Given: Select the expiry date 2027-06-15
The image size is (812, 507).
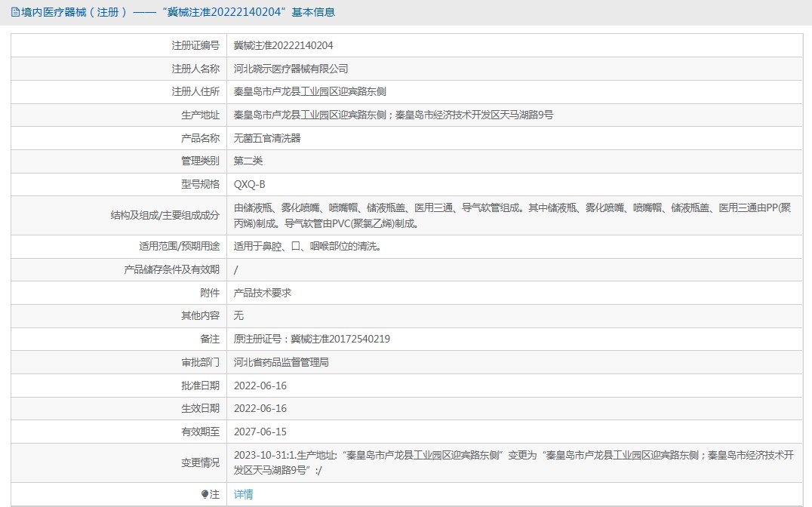Looking at the screenshot, I should click(x=260, y=432).
